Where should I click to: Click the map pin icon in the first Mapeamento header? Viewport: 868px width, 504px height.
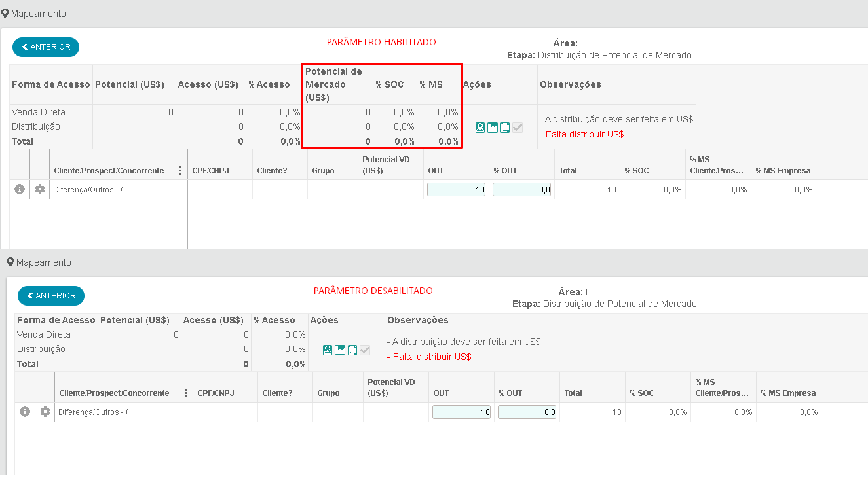(5, 13)
